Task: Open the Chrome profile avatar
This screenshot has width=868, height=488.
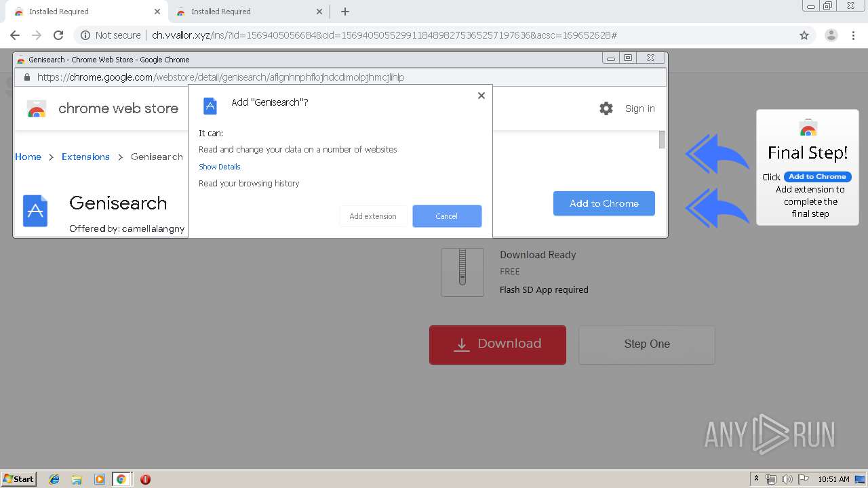Action: coord(831,35)
